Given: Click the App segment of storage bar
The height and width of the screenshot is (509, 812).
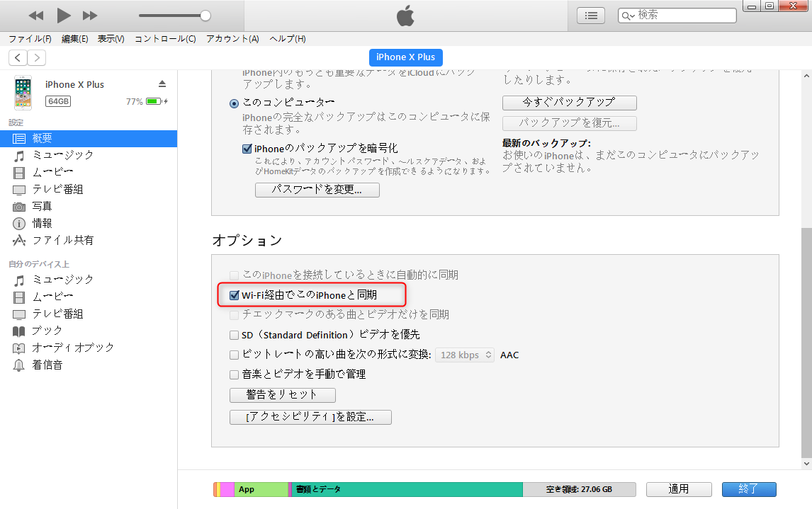Looking at the screenshot, I should coord(261,489).
